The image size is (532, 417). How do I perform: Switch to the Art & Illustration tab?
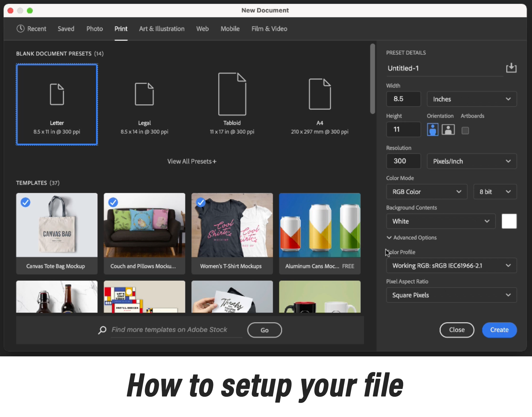coord(162,29)
